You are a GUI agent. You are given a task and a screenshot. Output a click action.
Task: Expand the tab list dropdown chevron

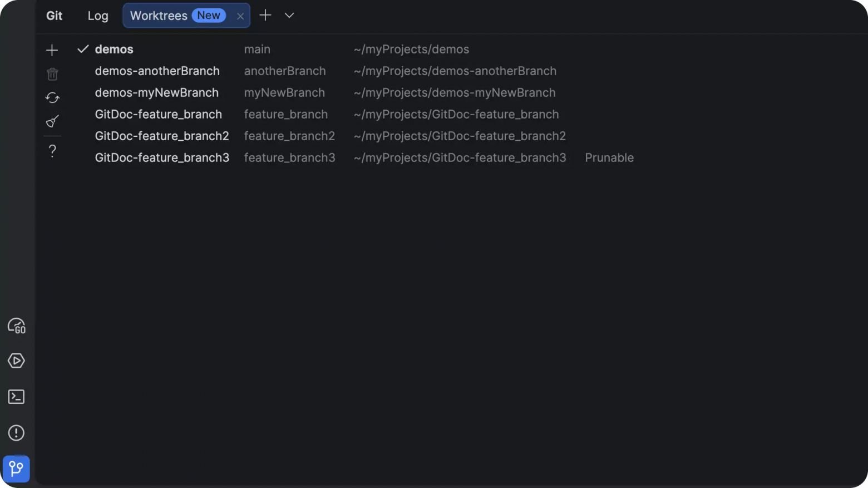coord(289,16)
